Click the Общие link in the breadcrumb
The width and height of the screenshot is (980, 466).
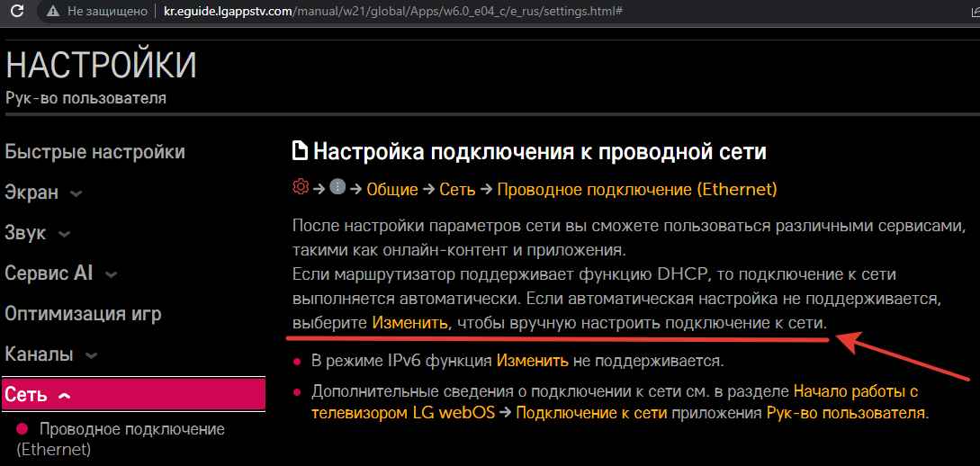click(391, 189)
